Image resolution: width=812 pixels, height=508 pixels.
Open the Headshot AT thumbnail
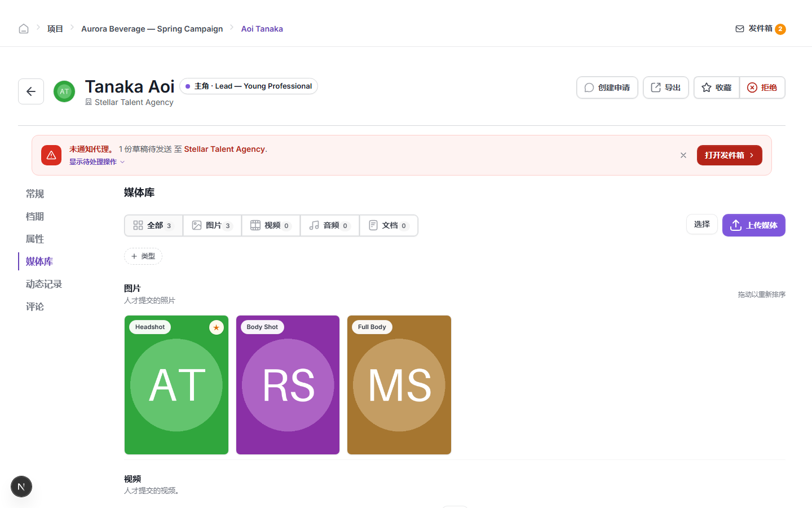176,385
